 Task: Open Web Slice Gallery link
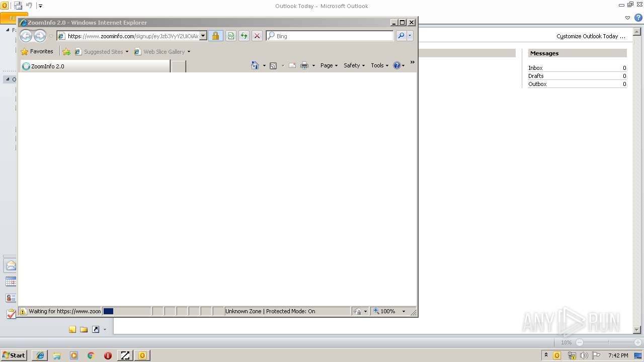(159, 51)
